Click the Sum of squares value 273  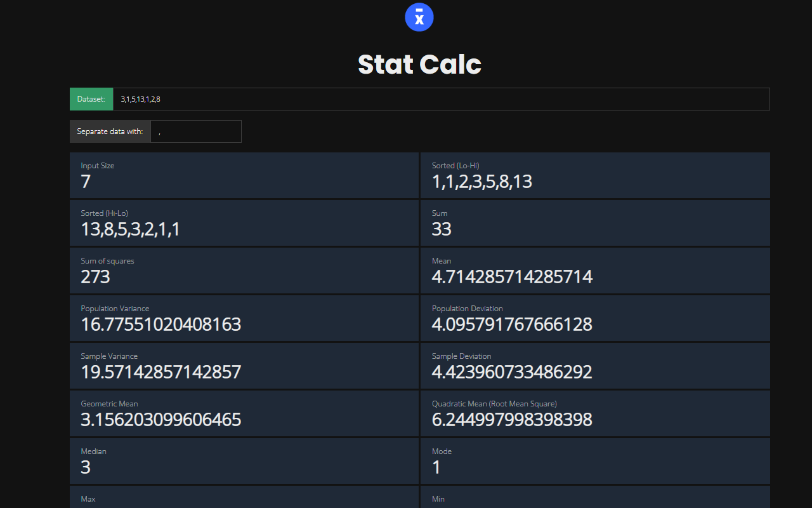coord(96,277)
